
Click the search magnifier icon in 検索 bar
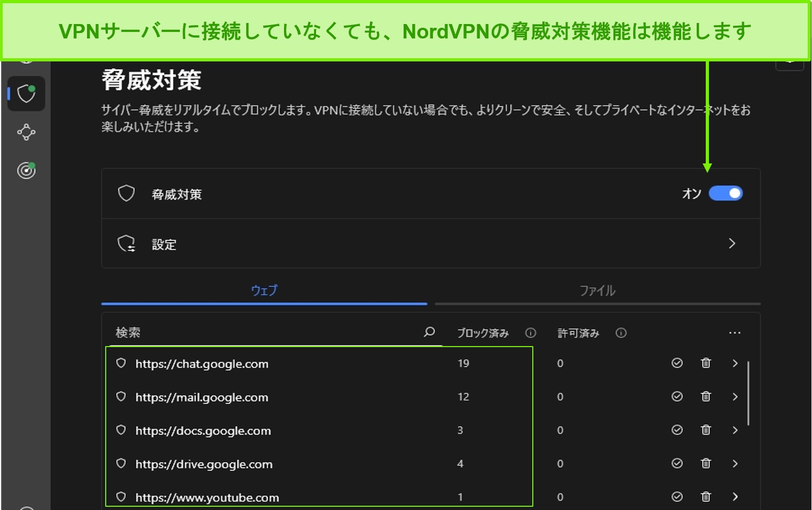tap(429, 332)
